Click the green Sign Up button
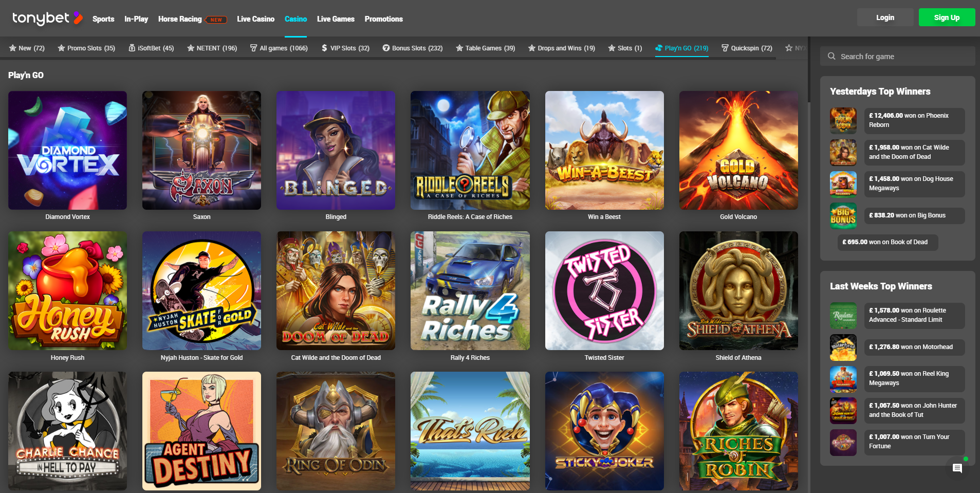This screenshot has height=493, width=980. coord(947,17)
